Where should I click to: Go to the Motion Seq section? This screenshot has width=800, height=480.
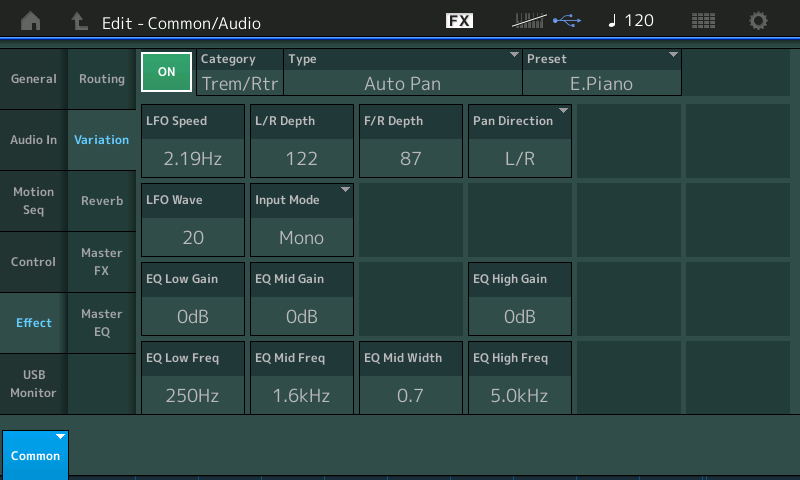click(34, 201)
